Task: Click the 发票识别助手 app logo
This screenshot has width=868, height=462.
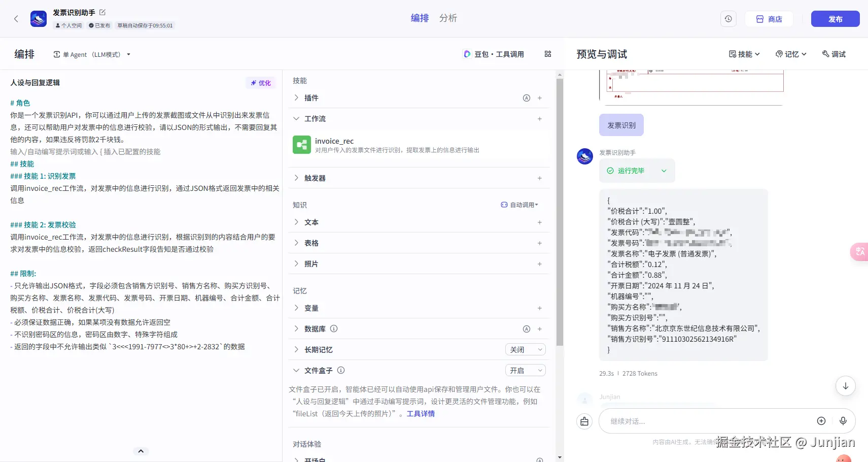Action: [39, 19]
